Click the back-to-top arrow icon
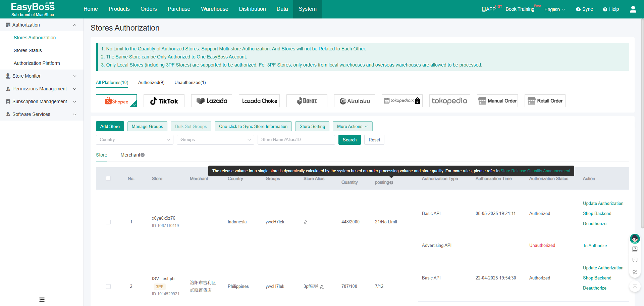 tap(635, 286)
